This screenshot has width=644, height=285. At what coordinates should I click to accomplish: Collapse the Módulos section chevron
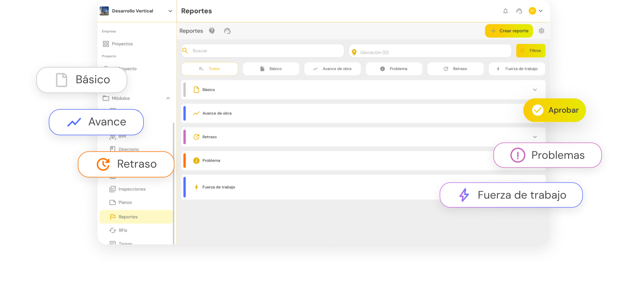[168, 98]
